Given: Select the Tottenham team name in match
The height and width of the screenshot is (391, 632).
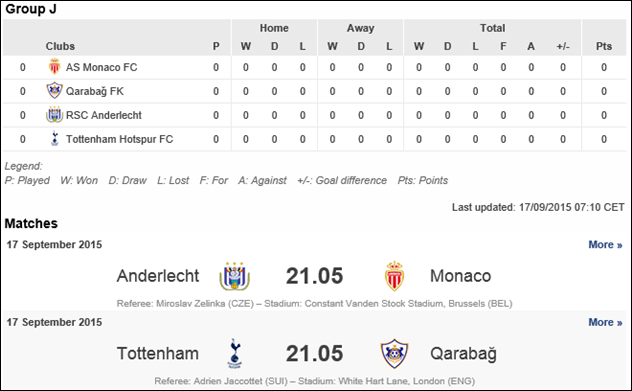Looking at the screenshot, I should pyautogui.click(x=158, y=354).
